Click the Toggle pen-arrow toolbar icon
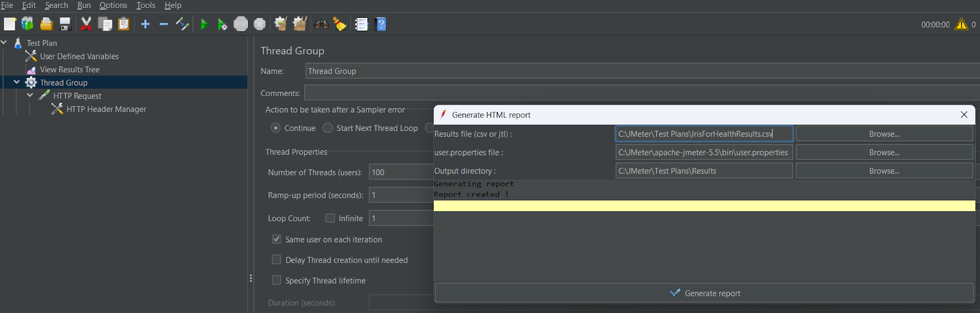Viewport: 980px width, 313px height. pyautogui.click(x=182, y=25)
